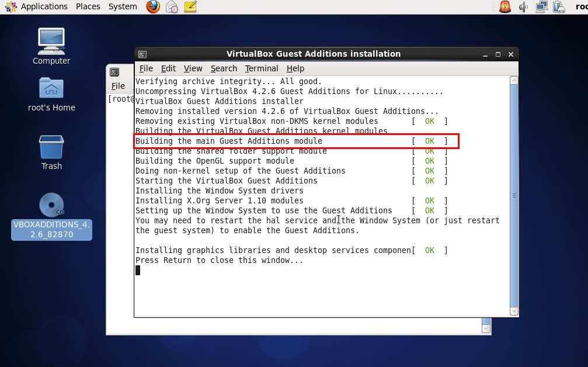Open File menu in Guest Additions window
The image size is (588, 367).
click(x=146, y=68)
